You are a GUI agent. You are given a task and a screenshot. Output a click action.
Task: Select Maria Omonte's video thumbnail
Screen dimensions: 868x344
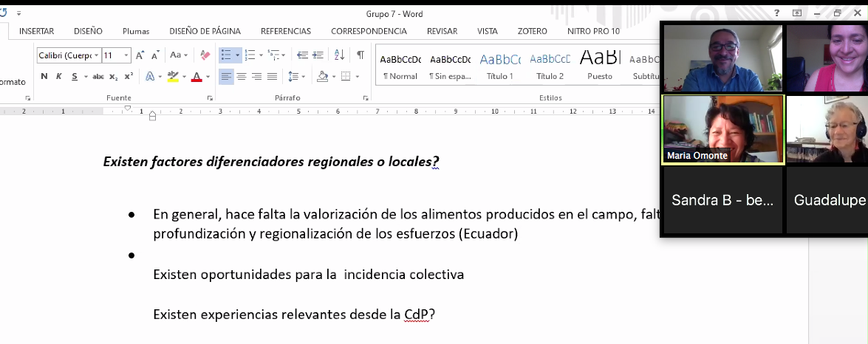tap(722, 129)
